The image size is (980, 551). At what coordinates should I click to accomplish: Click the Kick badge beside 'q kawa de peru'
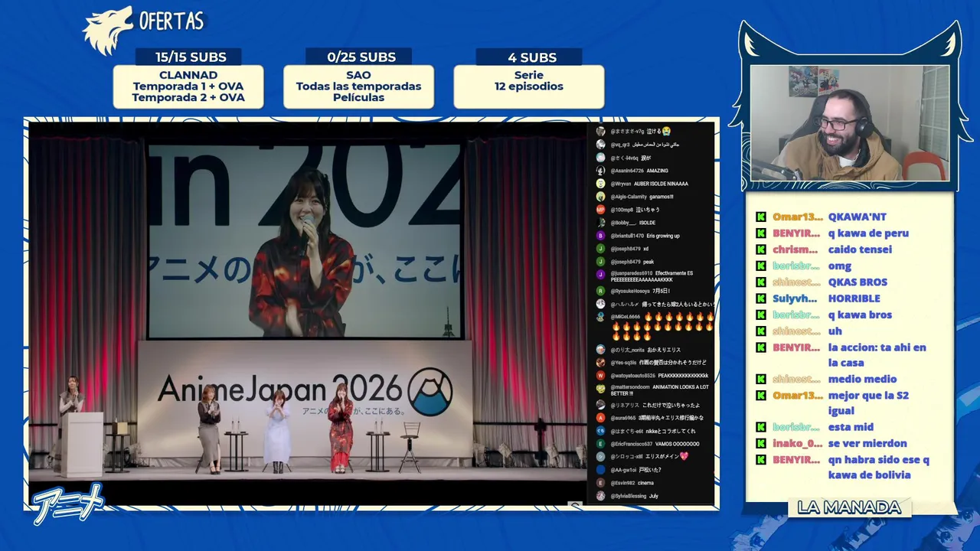(x=760, y=233)
